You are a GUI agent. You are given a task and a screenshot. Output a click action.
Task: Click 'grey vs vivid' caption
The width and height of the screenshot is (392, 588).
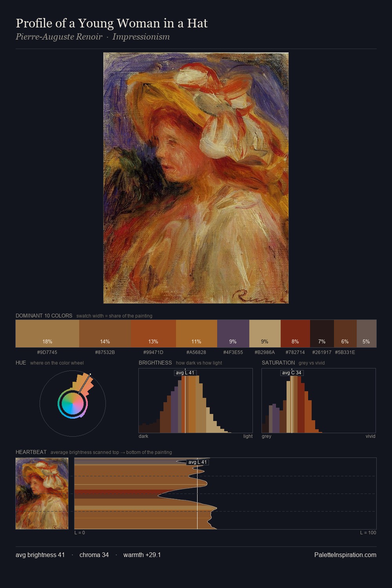pos(312,363)
